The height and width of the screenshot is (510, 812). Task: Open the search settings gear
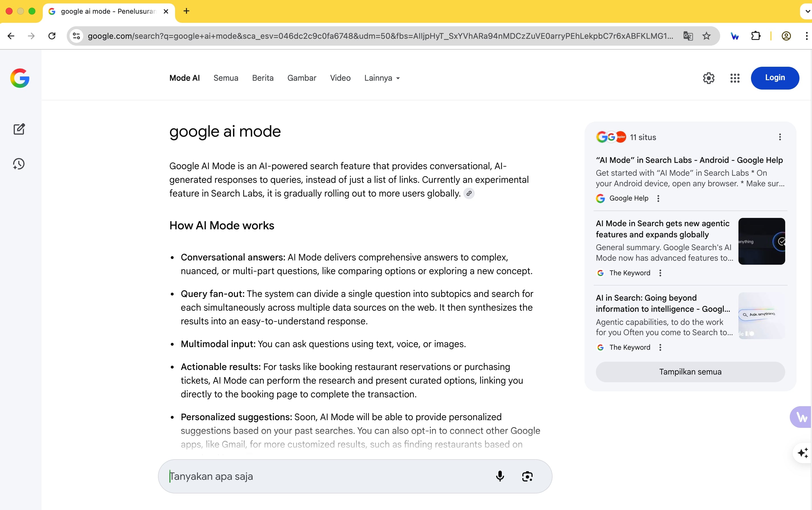point(709,78)
